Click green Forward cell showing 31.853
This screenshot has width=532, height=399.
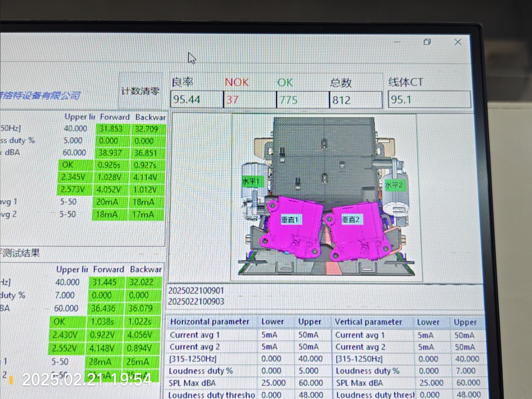coord(111,129)
